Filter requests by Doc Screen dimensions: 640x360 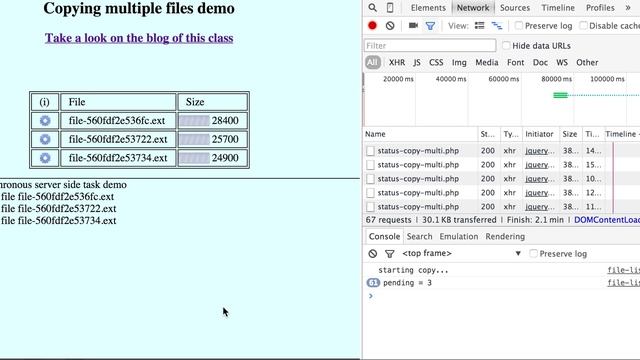(x=540, y=62)
